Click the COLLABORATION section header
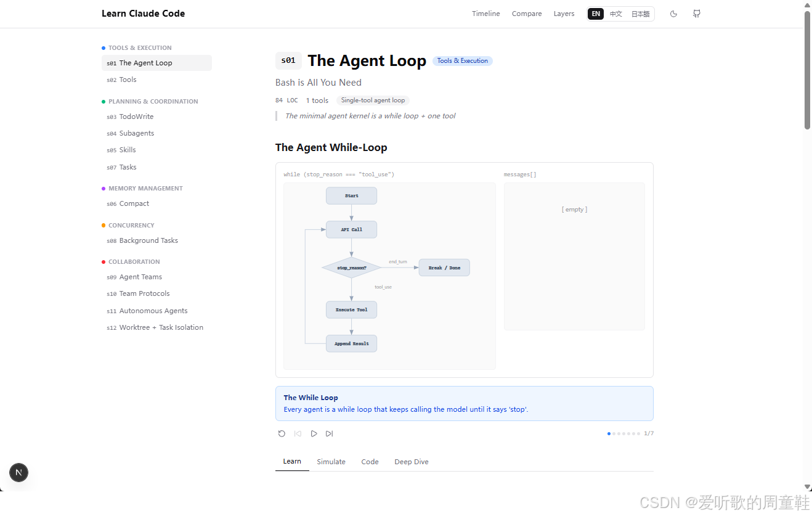Image resolution: width=812 pixels, height=516 pixels. (x=134, y=261)
